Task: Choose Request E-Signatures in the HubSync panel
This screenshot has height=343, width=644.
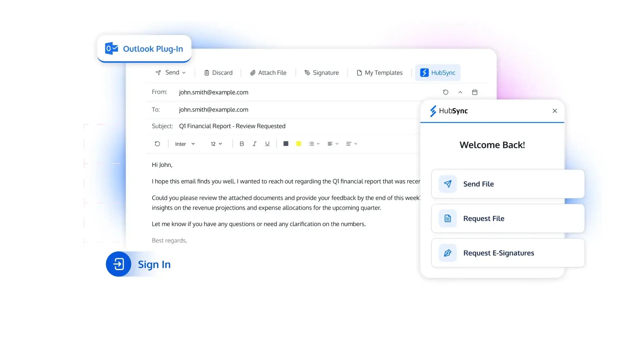Action: pyautogui.click(x=507, y=253)
